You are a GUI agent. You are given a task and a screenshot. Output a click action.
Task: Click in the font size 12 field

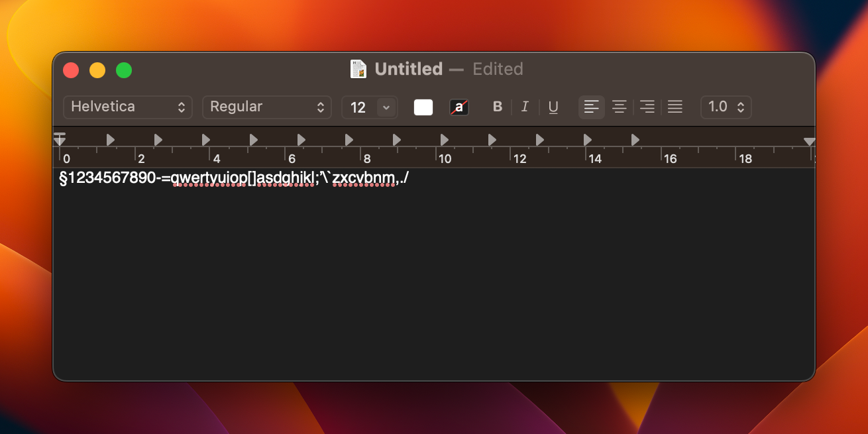tap(358, 107)
